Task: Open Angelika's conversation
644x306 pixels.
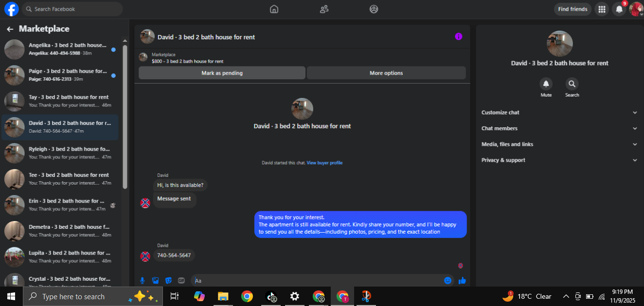Action: click(60, 50)
